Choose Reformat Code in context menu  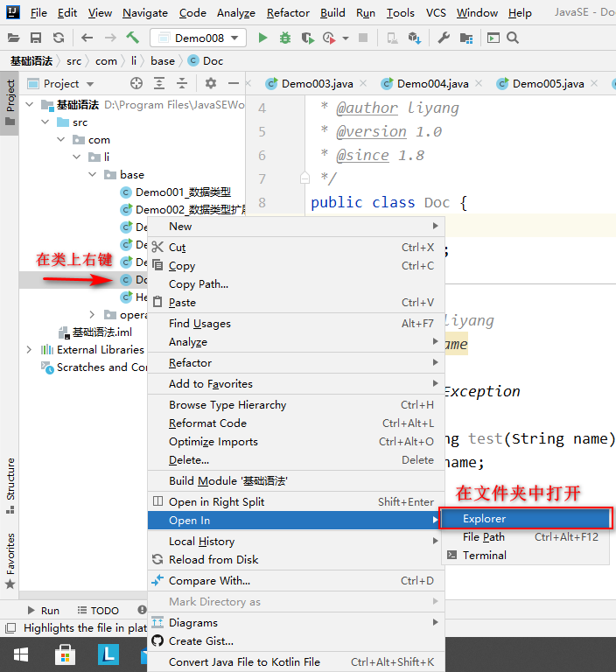click(297, 423)
